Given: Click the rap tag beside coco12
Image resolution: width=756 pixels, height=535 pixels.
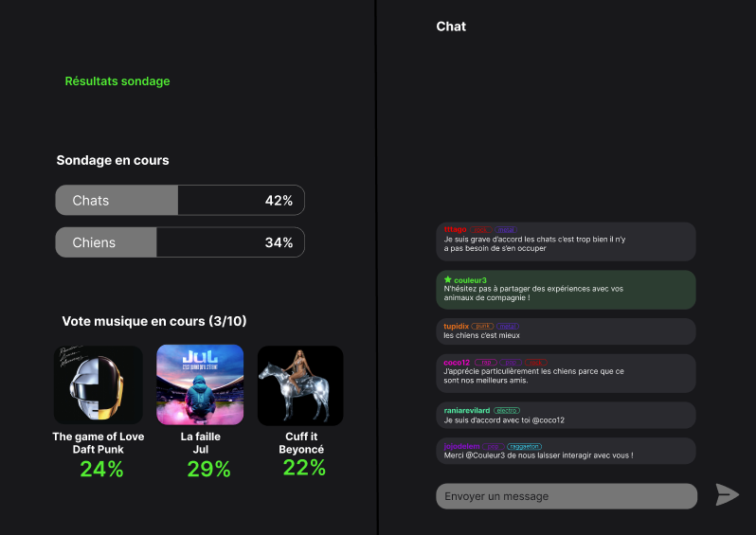Looking at the screenshot, I should (485, 363).
